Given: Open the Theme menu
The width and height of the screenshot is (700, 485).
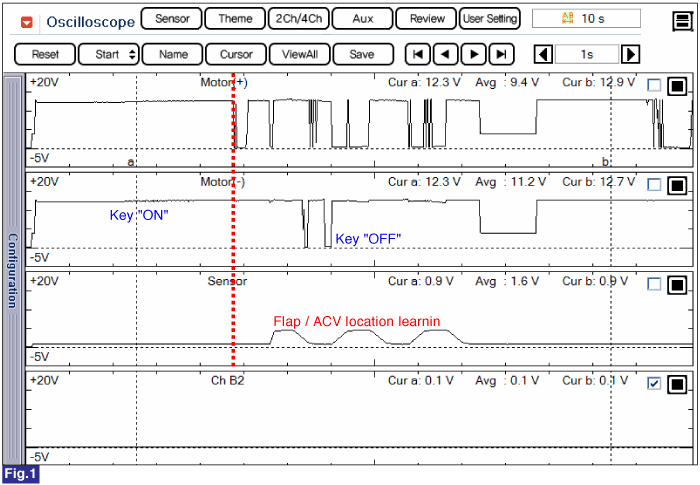Looking at the screenshot, I should click(x=235, y=19).
